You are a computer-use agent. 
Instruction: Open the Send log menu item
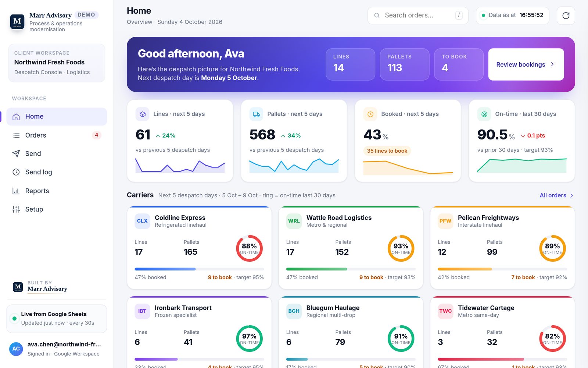(x=57, y=172)
